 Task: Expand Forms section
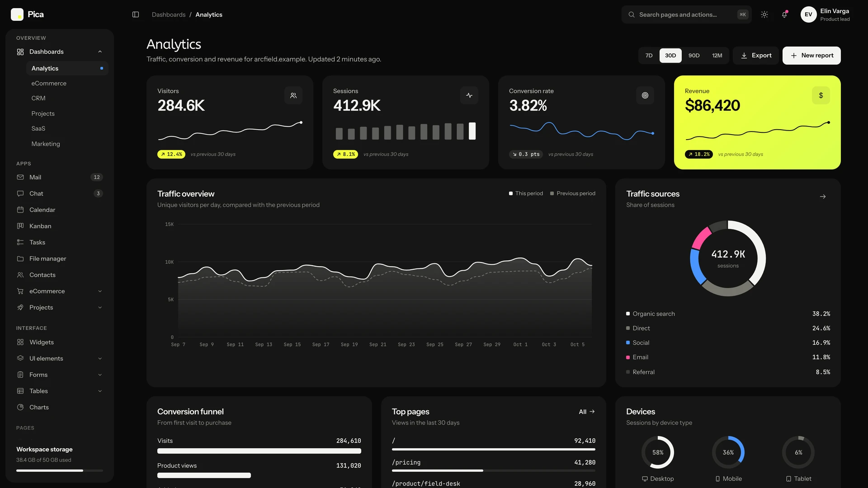click(x=60, y=375)
